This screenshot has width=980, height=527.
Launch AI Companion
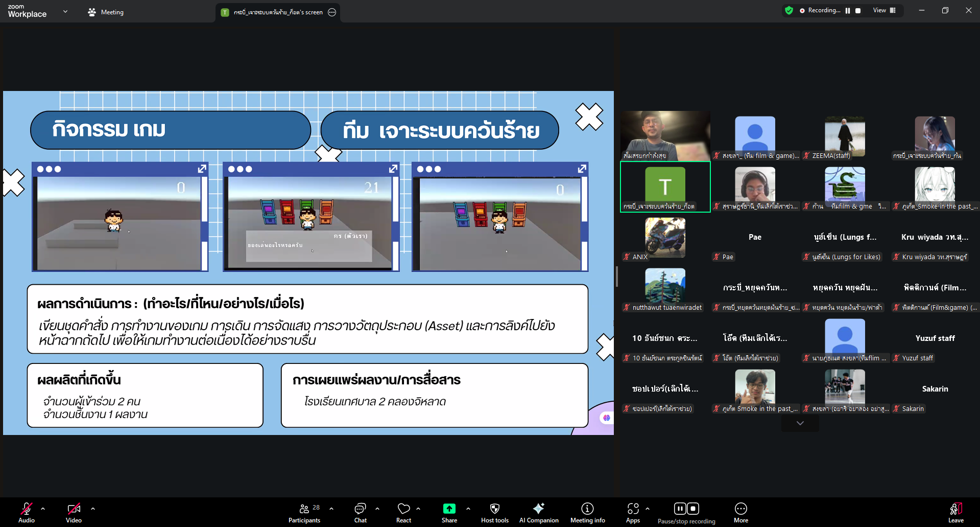click(538, 512)
